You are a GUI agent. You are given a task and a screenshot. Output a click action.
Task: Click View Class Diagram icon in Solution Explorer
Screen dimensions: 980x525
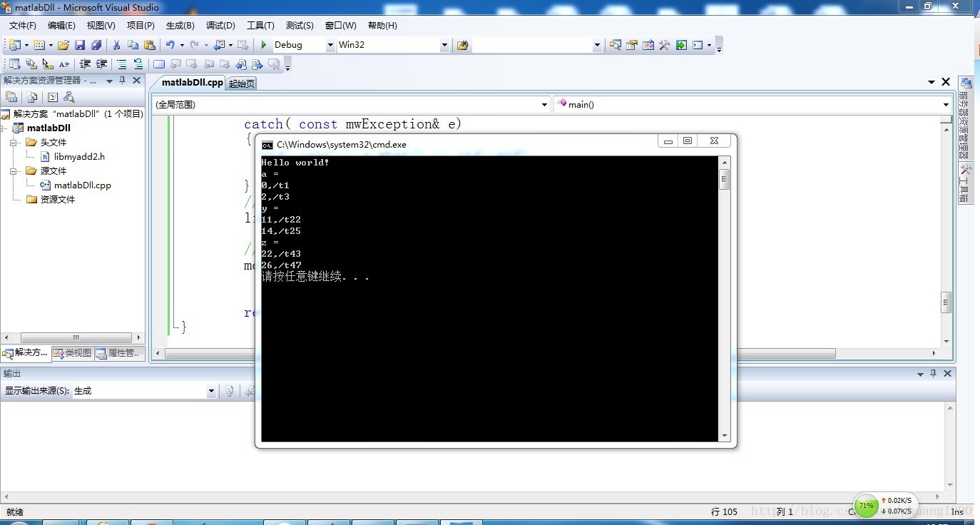[x=69, y=97]
